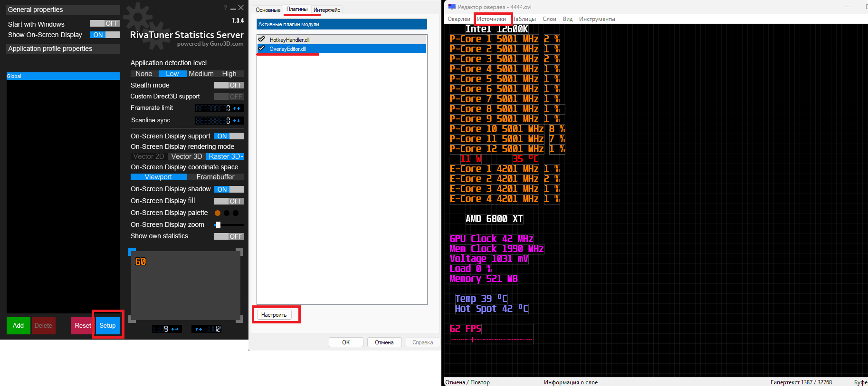The height and width of the screenshot is (390, 868).
Task: Toggle On-Screen Display fill switch
Action: pyautogui.click(x=229, y=201)
